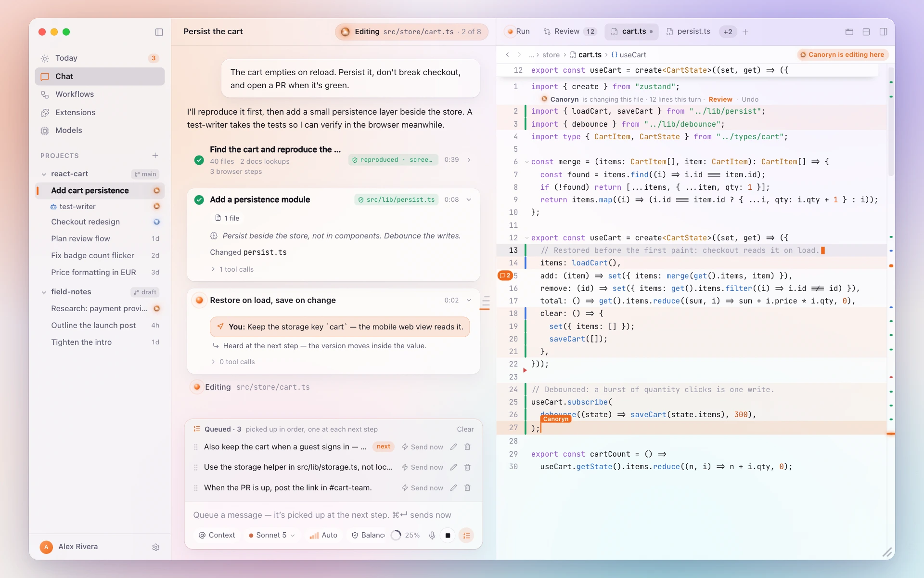Click the editor vertical scrollbar thumb
This screenshot has height=578, width=924.
(890, 120)
